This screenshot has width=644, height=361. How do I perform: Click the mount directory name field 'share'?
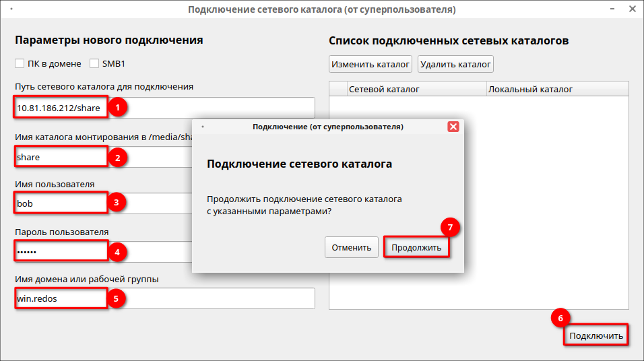point(61,158)
